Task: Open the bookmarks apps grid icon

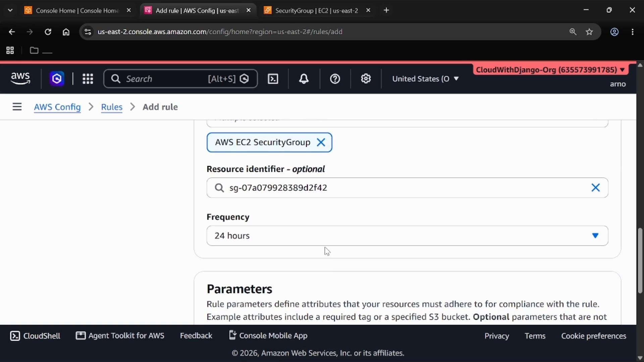Action: pos(10,50)
